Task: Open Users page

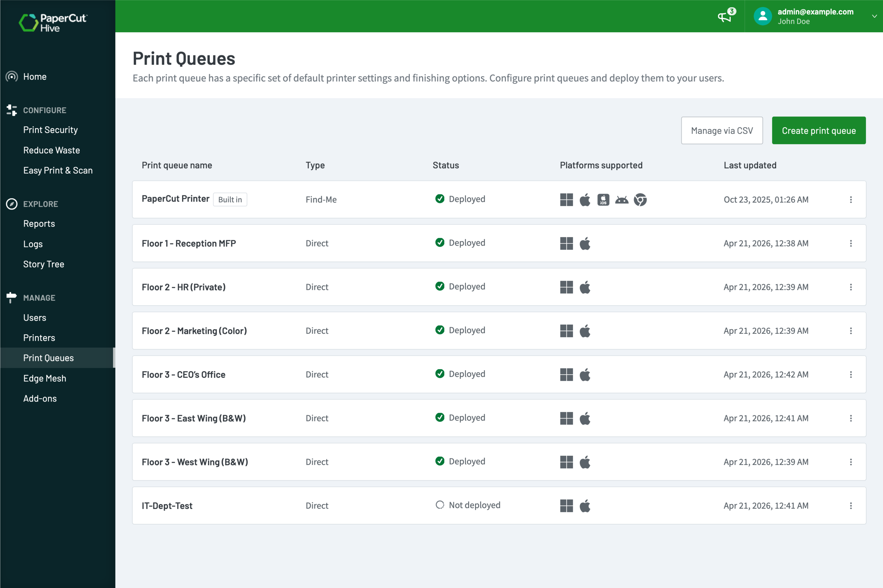Action: pyautogui.click(x=35, y=318)
